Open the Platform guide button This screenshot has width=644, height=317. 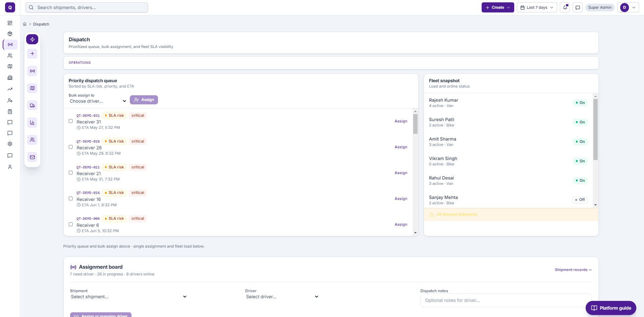(611, 308)
